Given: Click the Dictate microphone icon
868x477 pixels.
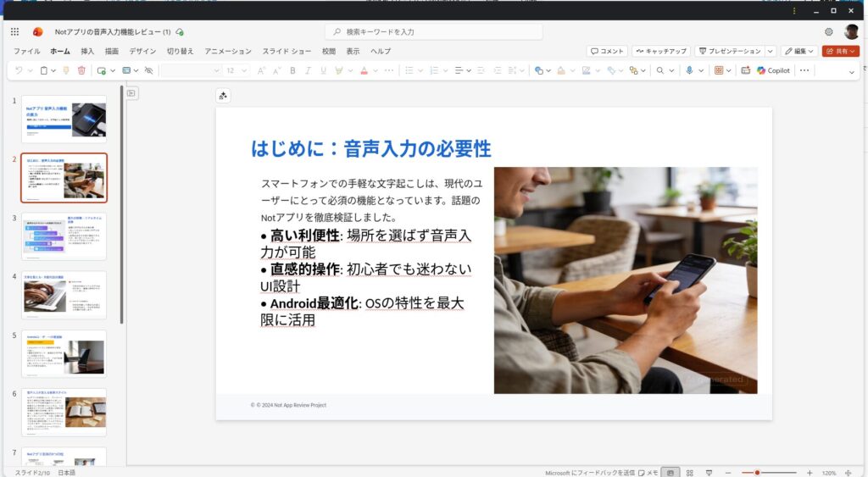Looking at the screenshot, I should 690,70.
